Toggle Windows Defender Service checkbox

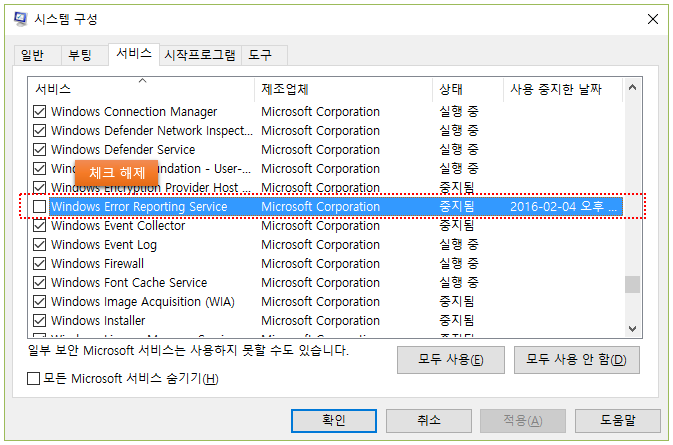[39, 149]
